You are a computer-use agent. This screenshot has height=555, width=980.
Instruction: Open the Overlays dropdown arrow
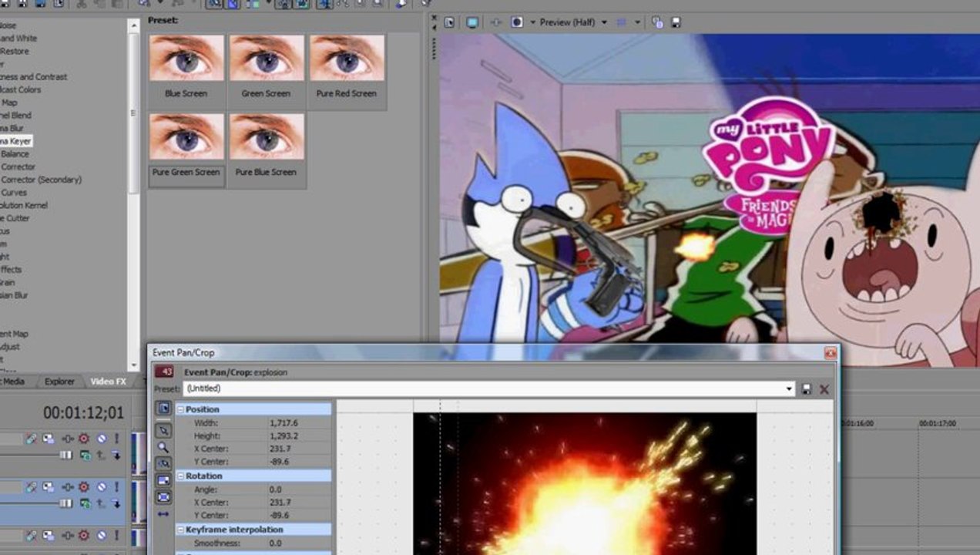pos(637,22)
